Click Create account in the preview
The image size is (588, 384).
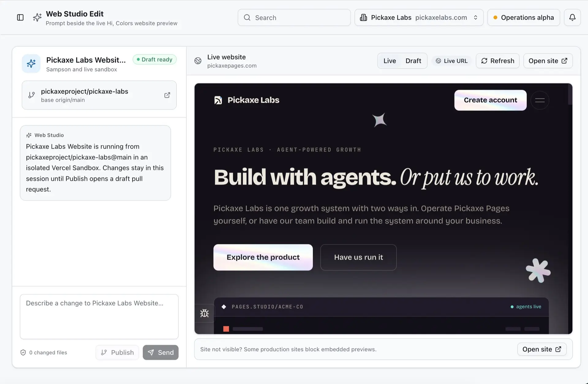coord(490,100)
